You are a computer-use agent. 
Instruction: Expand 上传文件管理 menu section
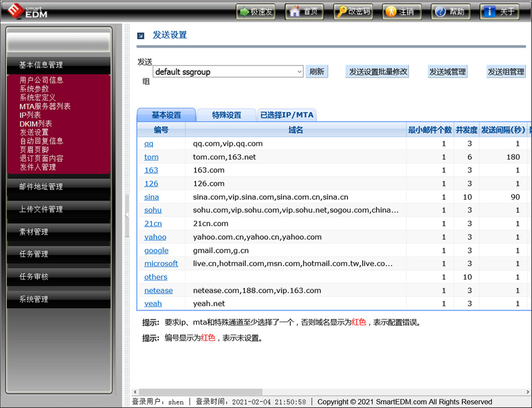click(58, 209)
